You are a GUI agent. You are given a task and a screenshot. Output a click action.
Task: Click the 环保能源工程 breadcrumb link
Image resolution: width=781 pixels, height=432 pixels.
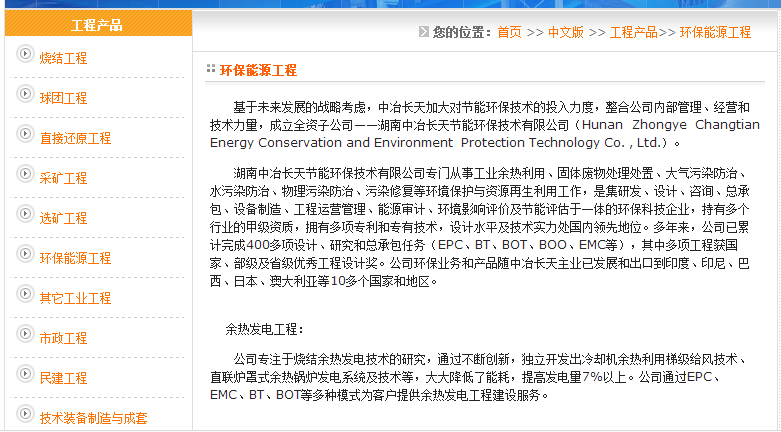715,32
